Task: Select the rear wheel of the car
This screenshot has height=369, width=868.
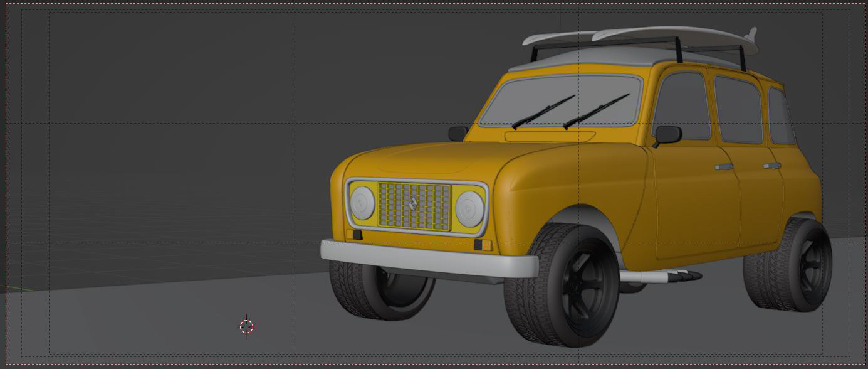Action: 788,265
